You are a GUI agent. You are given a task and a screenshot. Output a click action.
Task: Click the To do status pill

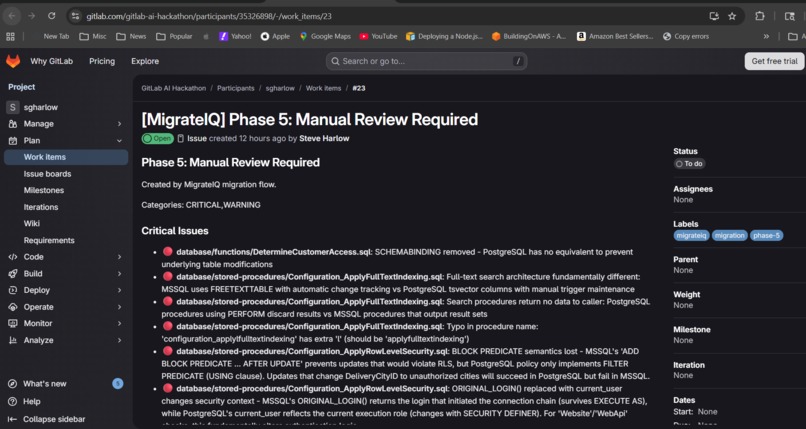coord(689,164)
